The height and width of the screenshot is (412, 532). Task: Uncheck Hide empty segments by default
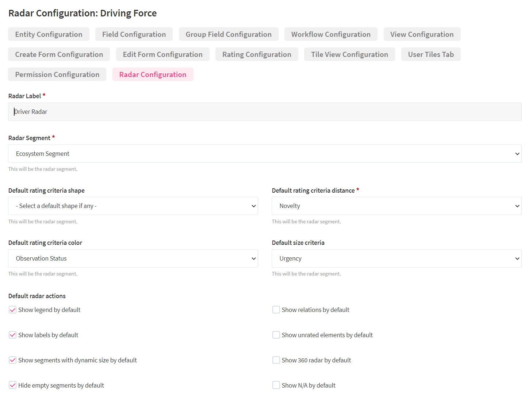[x=13, y=385]
